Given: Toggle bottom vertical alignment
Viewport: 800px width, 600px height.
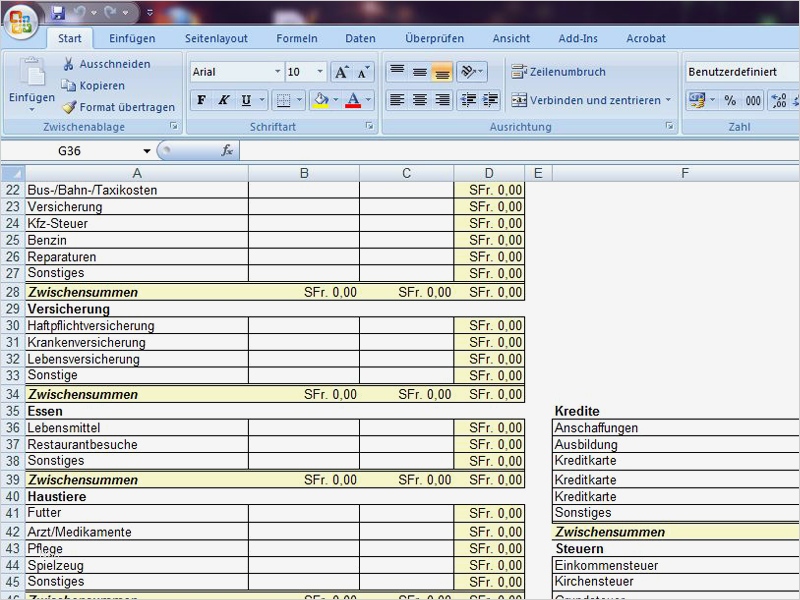Looking at the screenshot, I should (x=442, y=72).
